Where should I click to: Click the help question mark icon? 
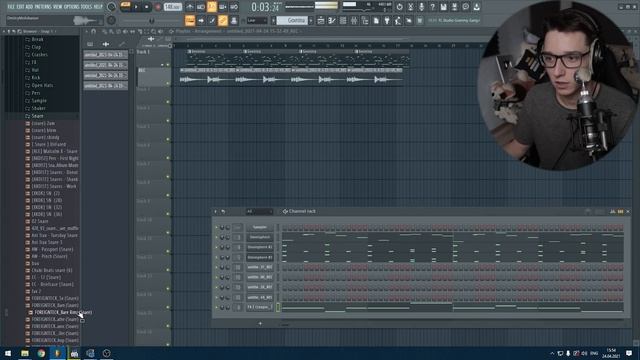point(433,7)
